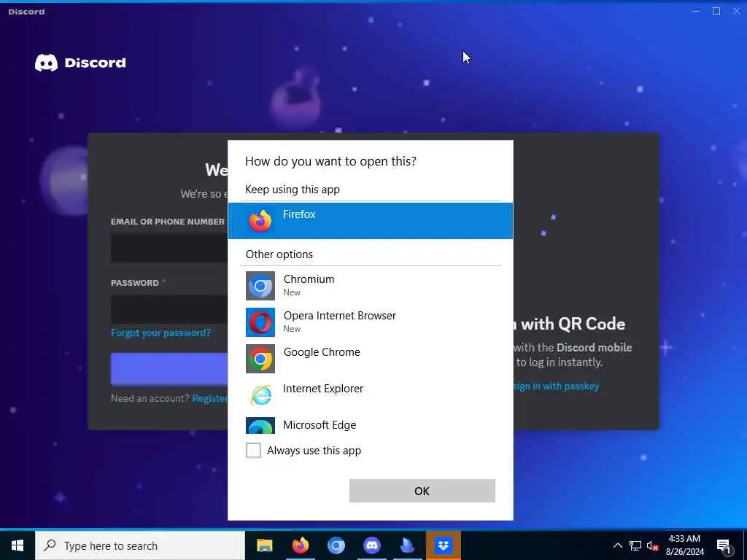
Task: Choose the Chromium browser icon
Action: coord(260,286)
